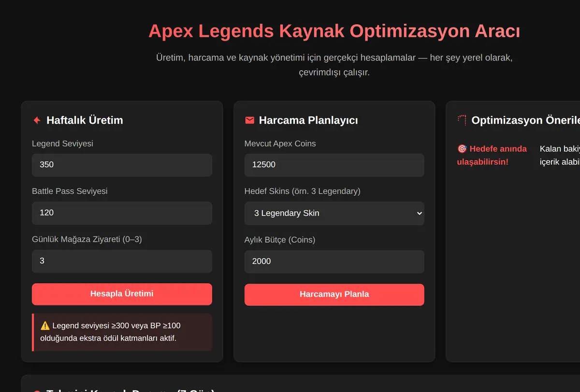Click the Haftalık Üretim star icon
The height and width of the screenshot is (392, 580).
pyautogui.click(x=37, y=120)
